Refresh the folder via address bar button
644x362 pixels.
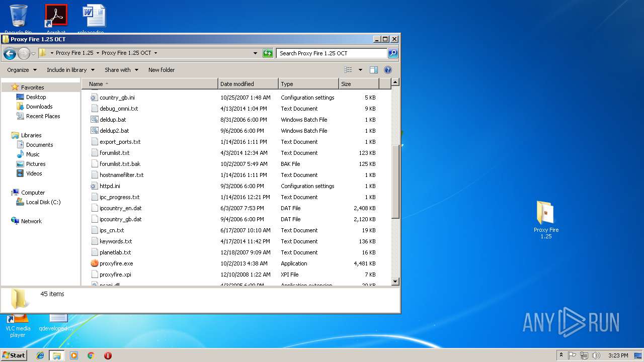268,53
